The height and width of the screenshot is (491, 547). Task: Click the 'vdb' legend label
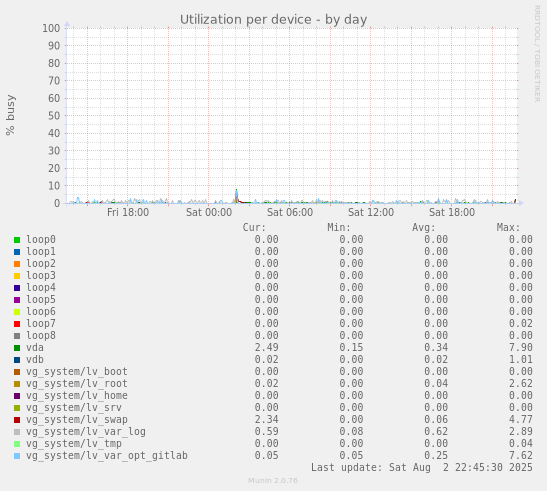coord(35,359)
